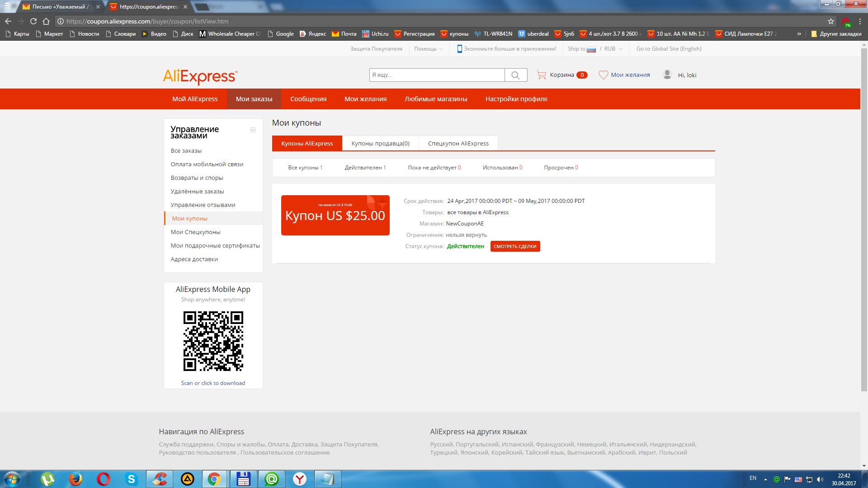Screen dimensions: 868x488
Task: Click the browser back arrow
Action: (8, 21)
